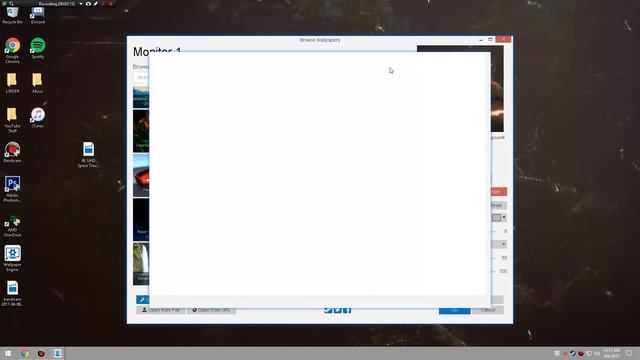Click the Open from File button
Image resolution: width=640 pixels, height=360 pixels.
coord(161,310)
